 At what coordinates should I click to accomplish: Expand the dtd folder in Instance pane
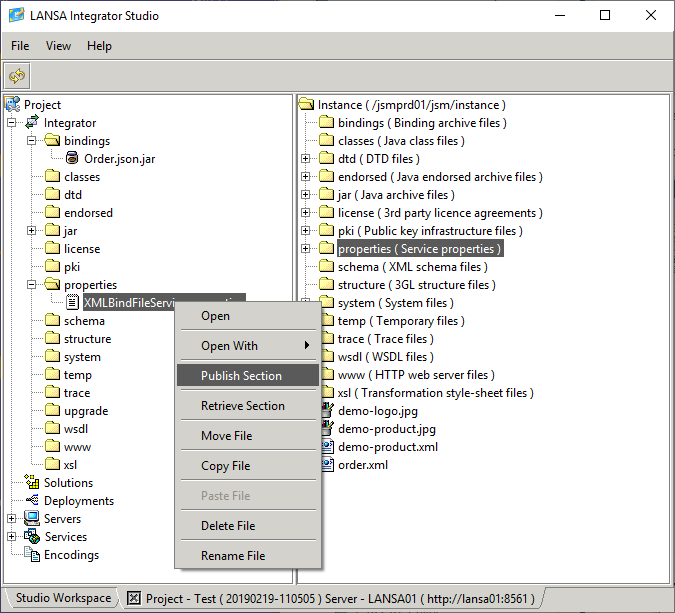(x=306, y=159)
